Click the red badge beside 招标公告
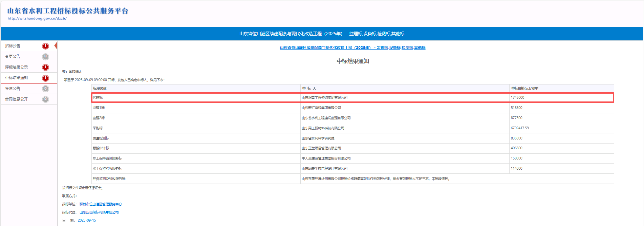Screen dimensions: 644x226 click(x=45, y=46)
